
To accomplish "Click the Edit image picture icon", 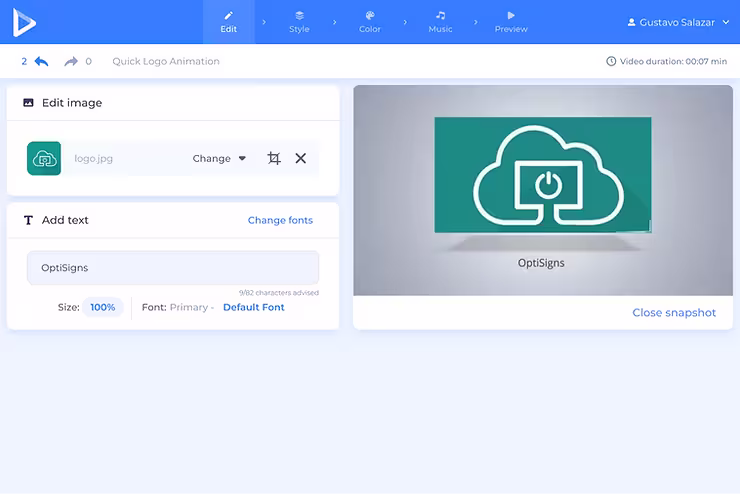I will coord(28,102).
